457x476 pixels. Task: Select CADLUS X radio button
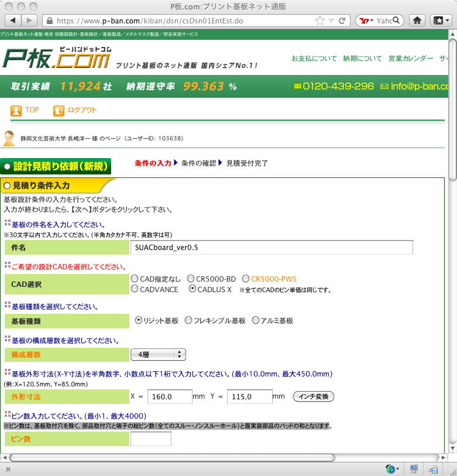pyautogui.click(x=192, y=289)
